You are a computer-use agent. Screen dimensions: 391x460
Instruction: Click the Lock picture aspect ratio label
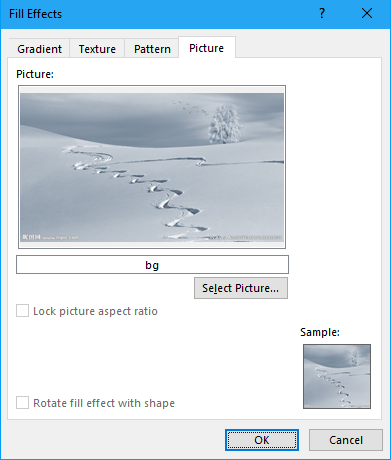click(x=95, y=311)
